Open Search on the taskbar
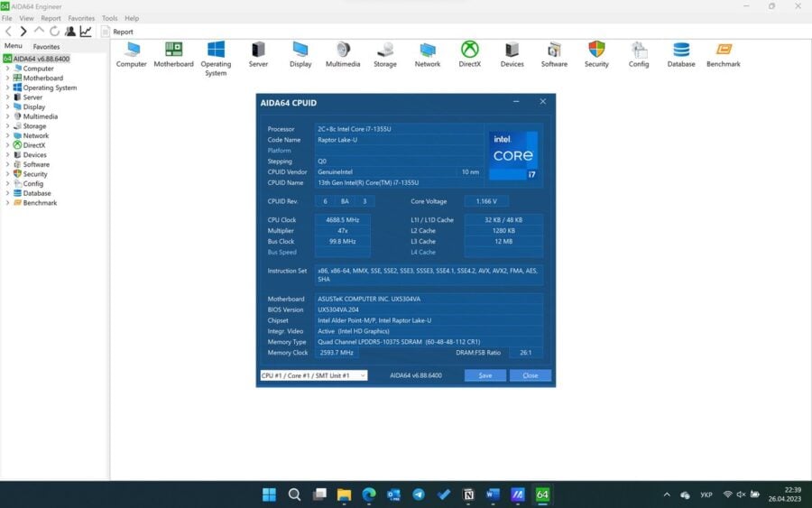The width and height of the screenshot is (812, 508). 294,494
